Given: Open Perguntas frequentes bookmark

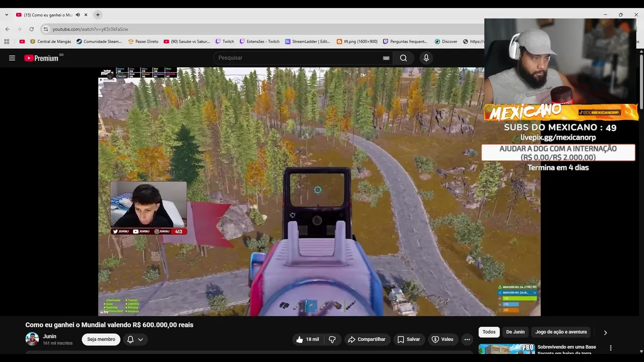Looking at the screenshot, I should click(x=405, y=41).
